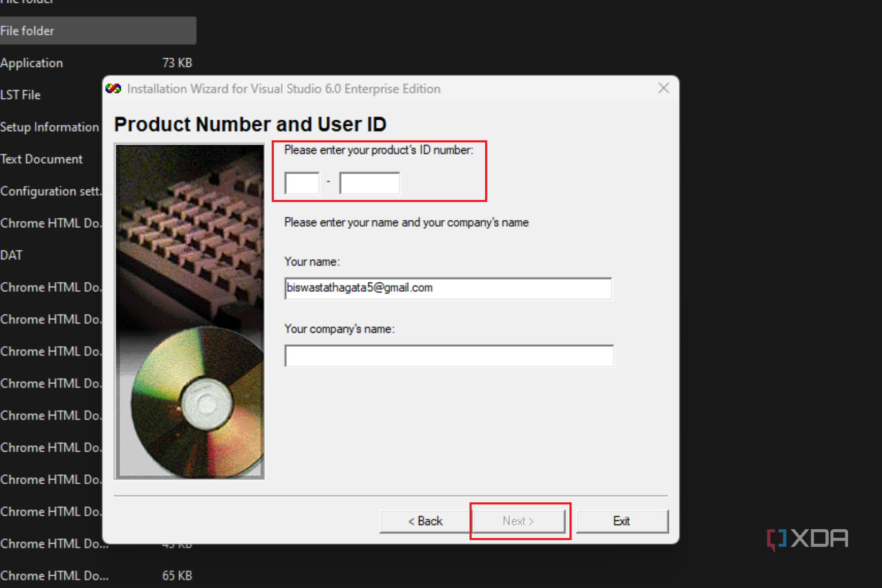This screenshot has height=588, width=882.
Task: Click the Back button
Action: (x=425, y=521)
